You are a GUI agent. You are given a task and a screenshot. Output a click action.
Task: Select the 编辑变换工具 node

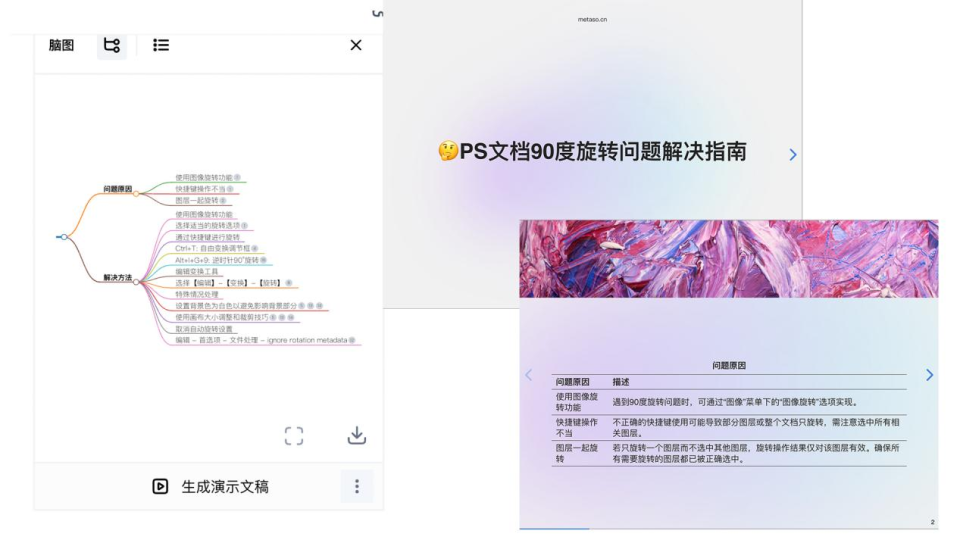197,271
